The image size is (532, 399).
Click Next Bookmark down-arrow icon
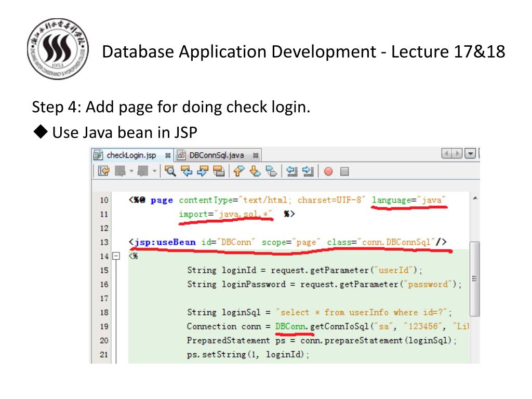point(255,171)
